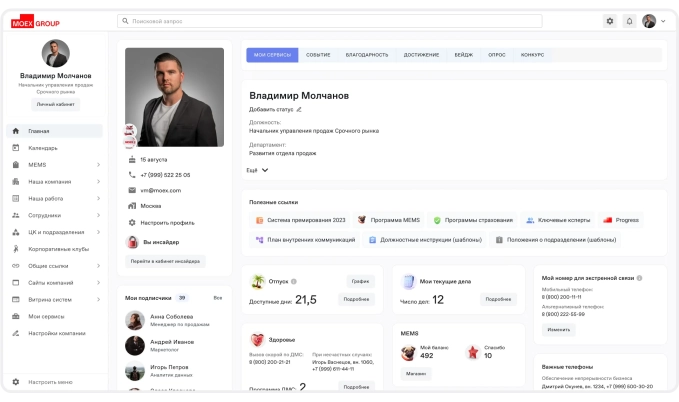Focus the search query field
This screenshot has width=679, height=402.
point(330,21)
